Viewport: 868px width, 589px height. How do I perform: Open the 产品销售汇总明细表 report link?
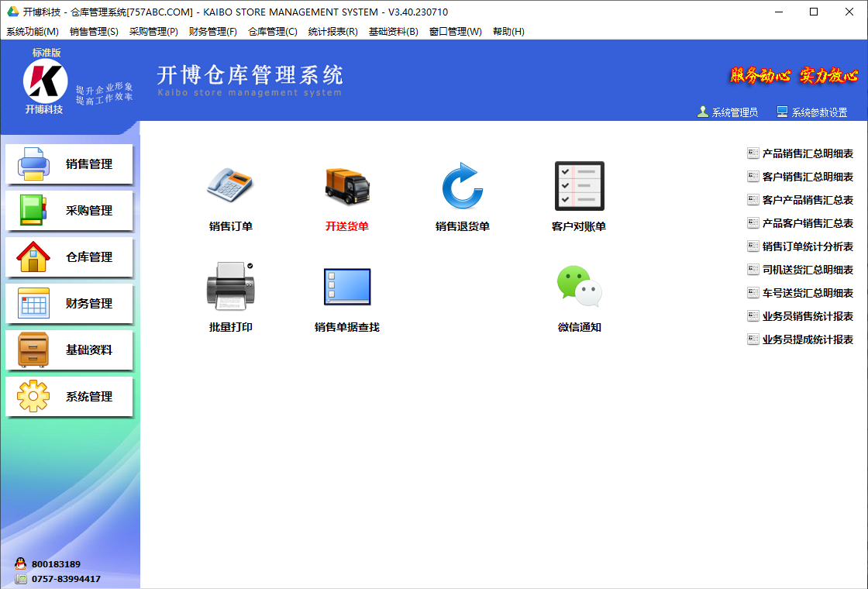coord(808,153)
